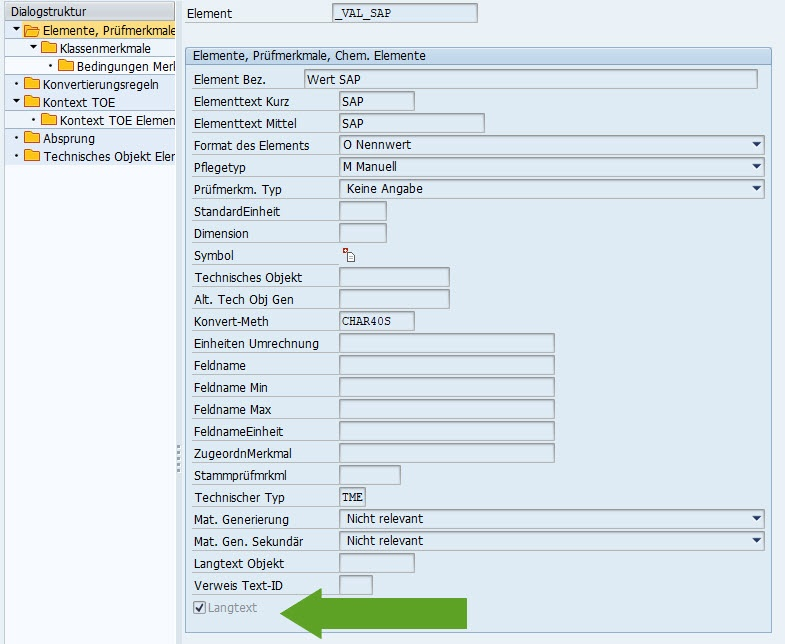This screenshot has width=785, height=644.
Task: Toggle the Langtext checkbox
Action: point(200,607)
